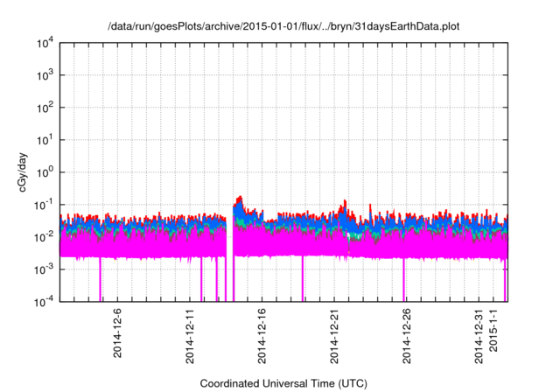This screenshot has height=392, width=560.
Task: Click the 10^1 y-axis tick label
Action: (45, 139)
